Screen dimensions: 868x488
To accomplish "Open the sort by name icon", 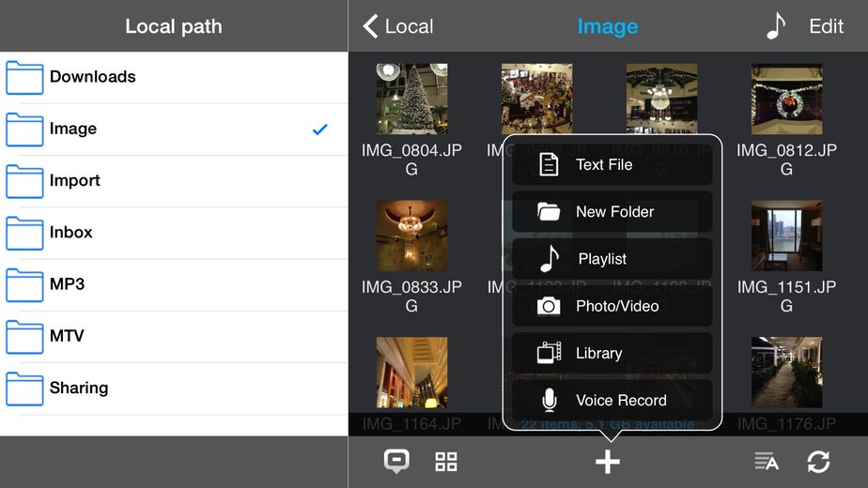I will click(767, 462).
